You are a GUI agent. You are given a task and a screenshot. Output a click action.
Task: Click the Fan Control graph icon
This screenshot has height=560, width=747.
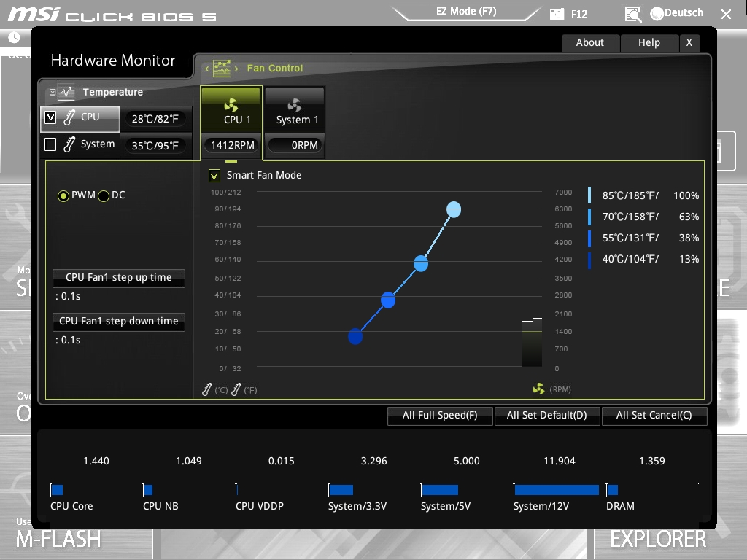(222, 69)
